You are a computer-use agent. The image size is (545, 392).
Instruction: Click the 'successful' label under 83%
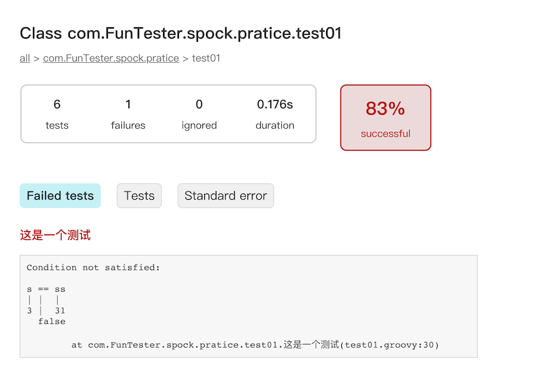tap(385, 134)
